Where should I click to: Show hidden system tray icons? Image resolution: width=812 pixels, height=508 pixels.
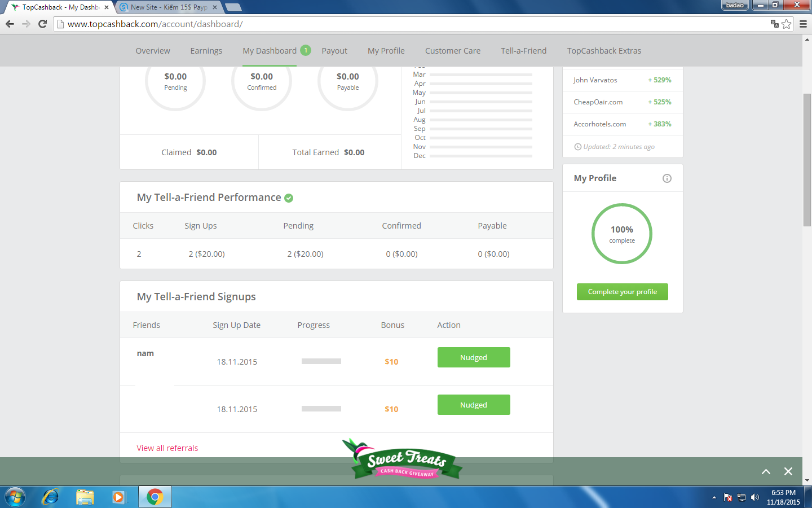pos(714,497)
